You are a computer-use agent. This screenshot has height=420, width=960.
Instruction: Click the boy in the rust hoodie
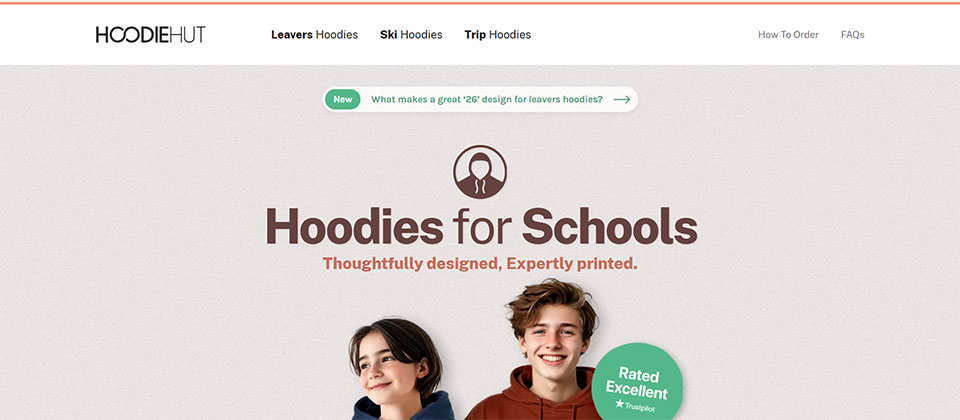542,350
